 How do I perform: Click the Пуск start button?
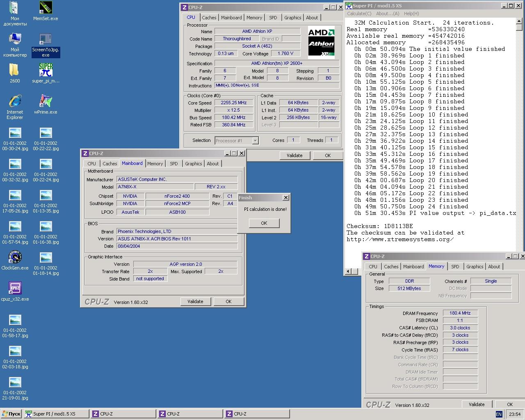click(11, 414)
